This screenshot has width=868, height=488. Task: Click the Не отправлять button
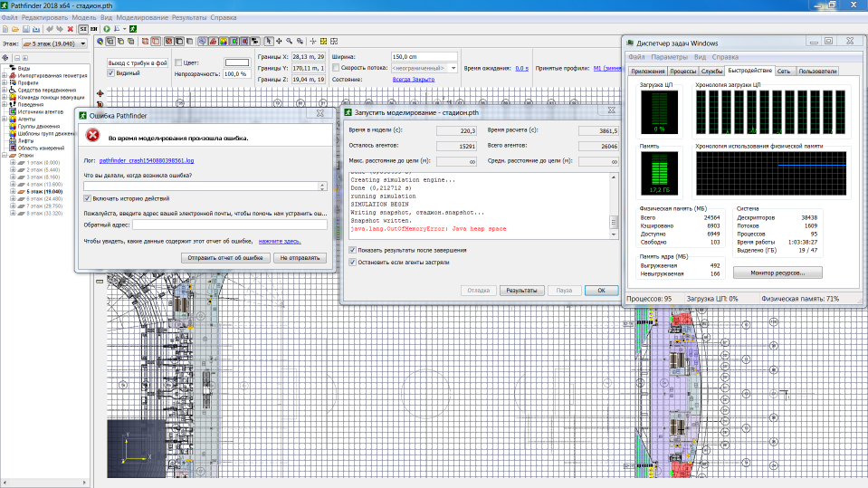300,257
